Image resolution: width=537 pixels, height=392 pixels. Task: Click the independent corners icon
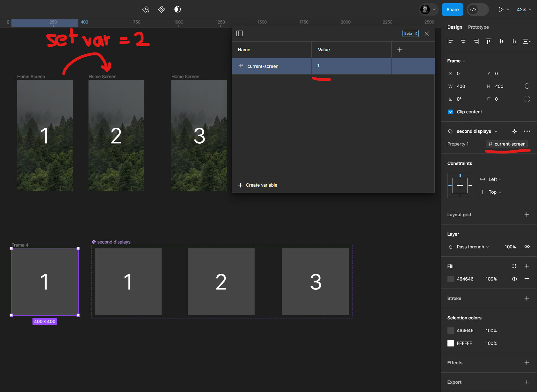[527, 99]
